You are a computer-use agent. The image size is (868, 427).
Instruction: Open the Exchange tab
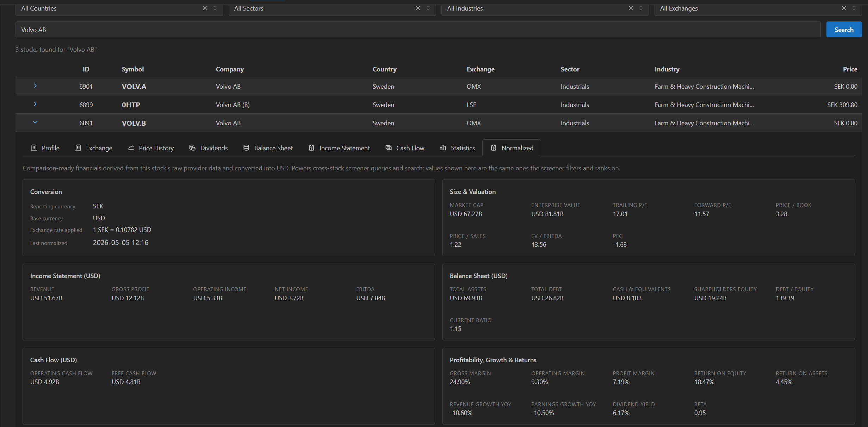94,148
